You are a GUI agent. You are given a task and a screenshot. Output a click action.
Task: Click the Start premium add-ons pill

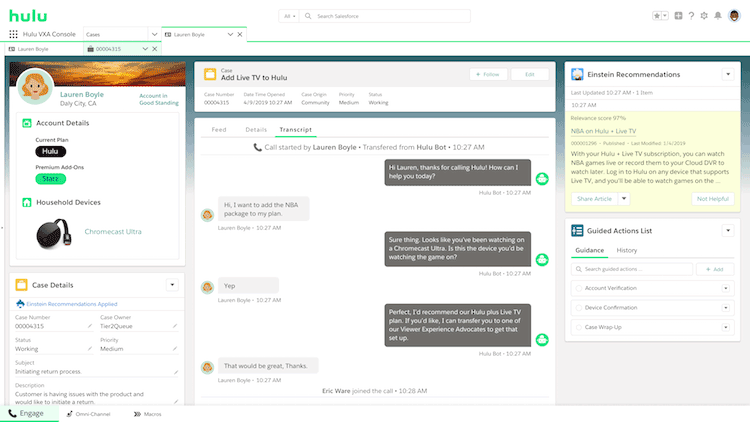click(x=49, y=179)
